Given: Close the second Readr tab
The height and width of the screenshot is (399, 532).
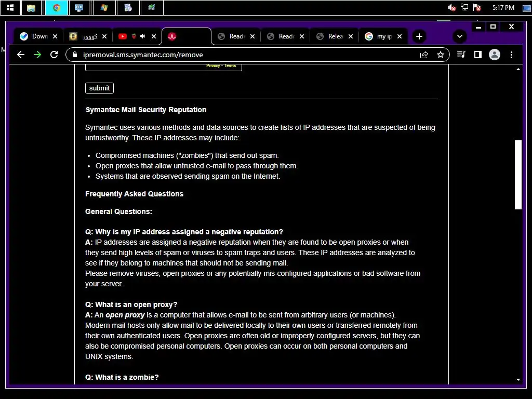Looking at the screenshot, I should point(302,36).
